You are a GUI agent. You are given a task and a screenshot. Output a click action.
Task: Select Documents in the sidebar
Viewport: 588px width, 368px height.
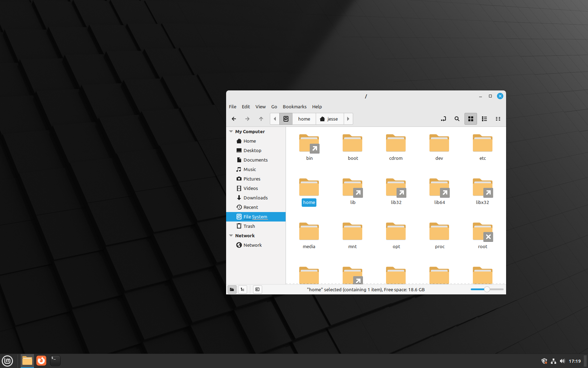(x=256, y=160)
